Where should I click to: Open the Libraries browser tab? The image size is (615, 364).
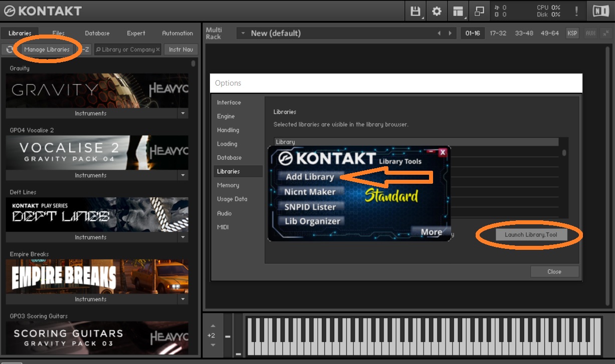click(x=20, y=33)
